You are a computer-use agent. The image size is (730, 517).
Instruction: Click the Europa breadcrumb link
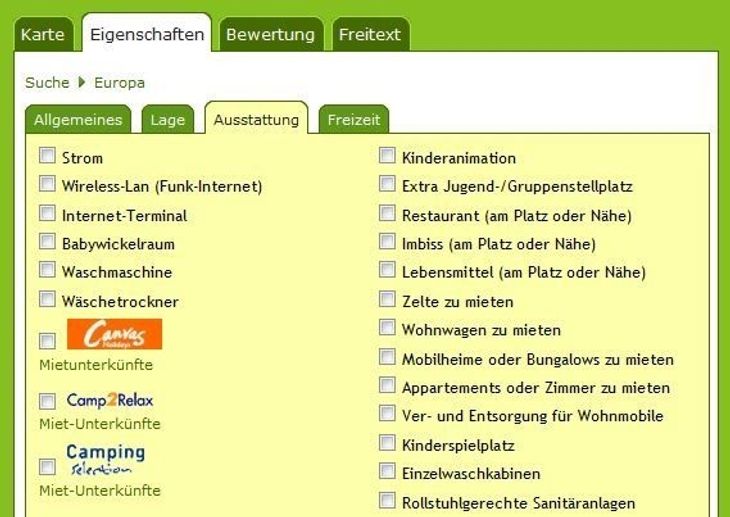click(x=120, y=83)
